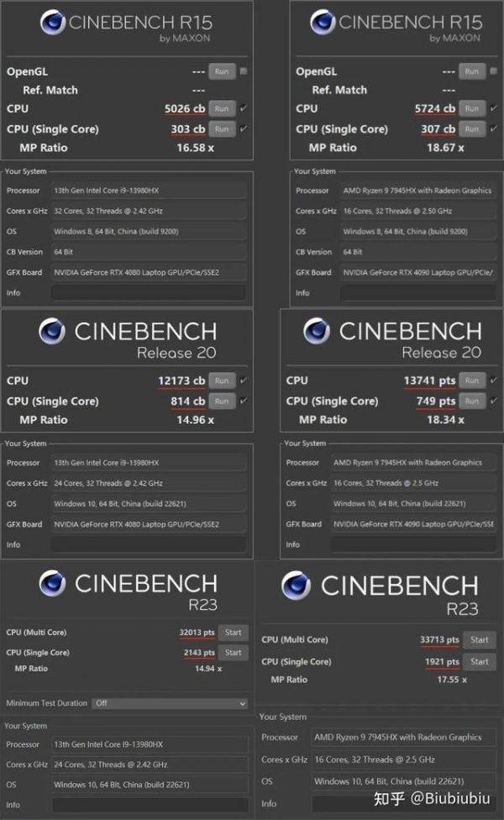Run the Single Core test showing 749 pts
The height and width of the screenshot is (820, 504).
point(472,401)
